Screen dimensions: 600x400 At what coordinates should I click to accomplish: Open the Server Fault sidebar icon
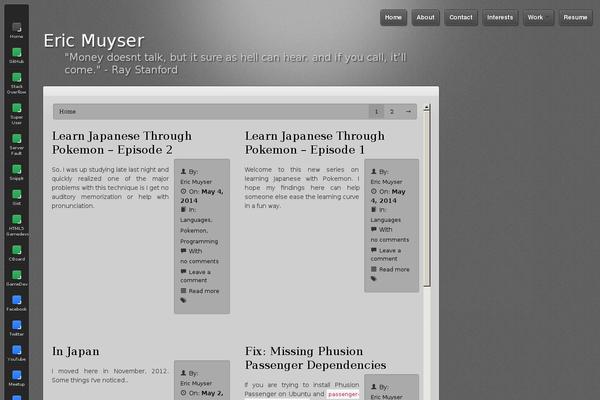point(16,144)
